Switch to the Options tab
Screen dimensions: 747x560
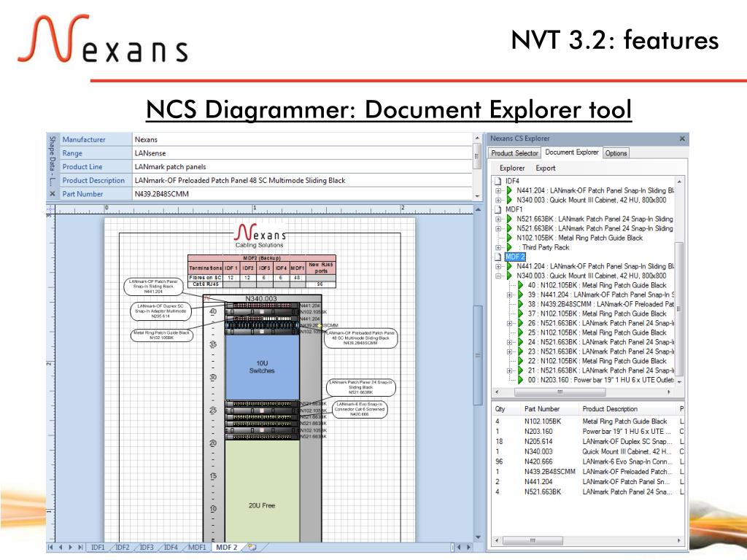616,153
